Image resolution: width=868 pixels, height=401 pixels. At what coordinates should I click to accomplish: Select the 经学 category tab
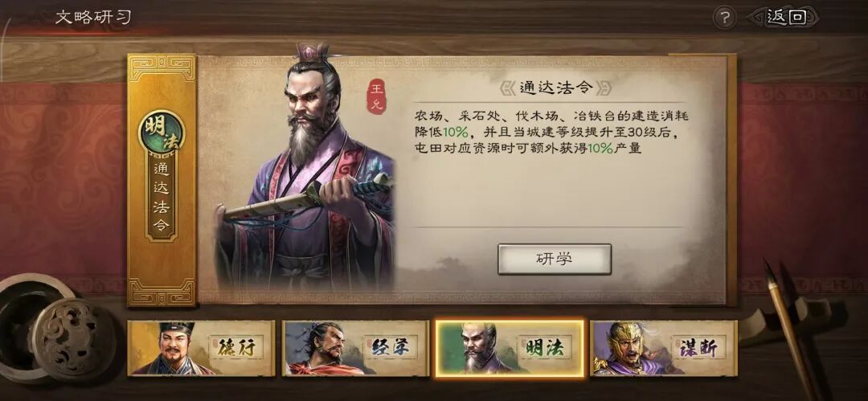point(355,349)
